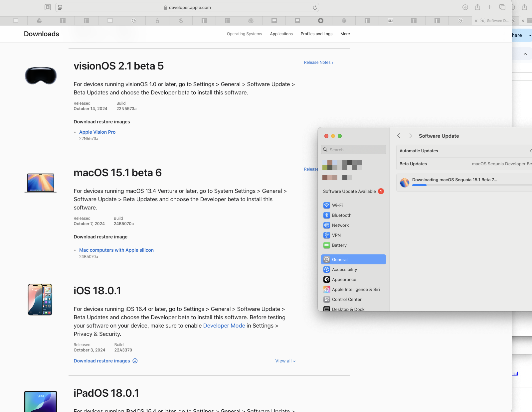Open VPN settings
Viewport: 532px width, 412px height.
(x=353, y=235)
